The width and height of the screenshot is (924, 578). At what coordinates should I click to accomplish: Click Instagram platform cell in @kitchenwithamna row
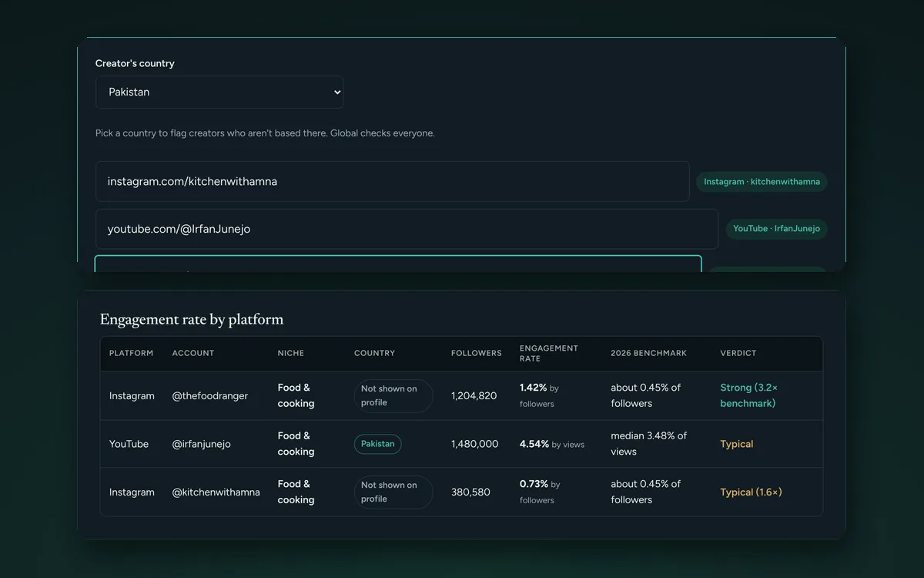[x=132, y=492]
